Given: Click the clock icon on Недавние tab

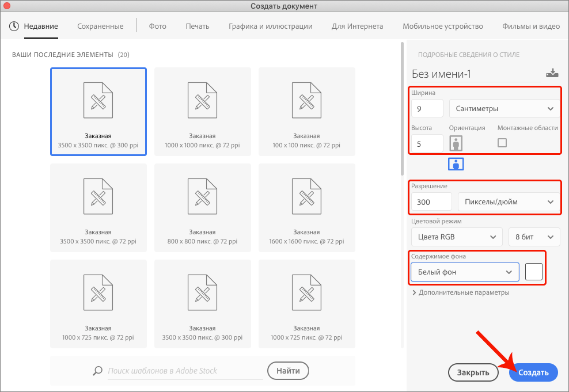Looking at the screenshot, I should click(x=14, y=26).
